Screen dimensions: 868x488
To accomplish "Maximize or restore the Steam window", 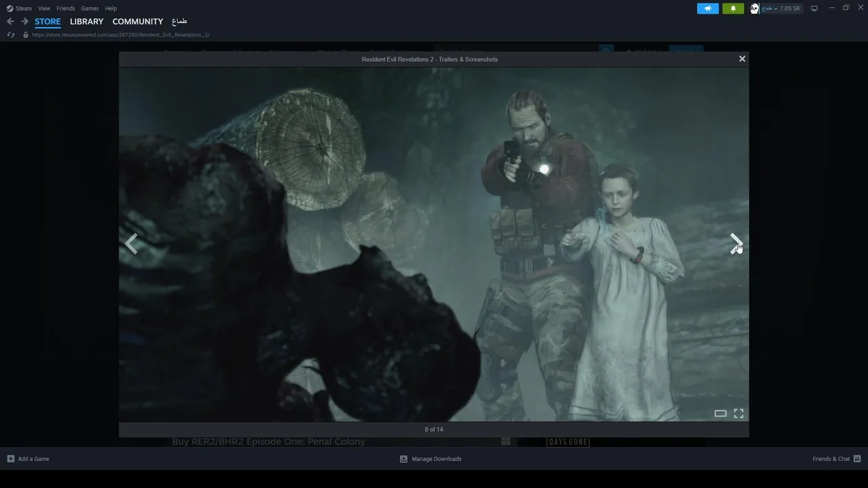I will point(846,7).
